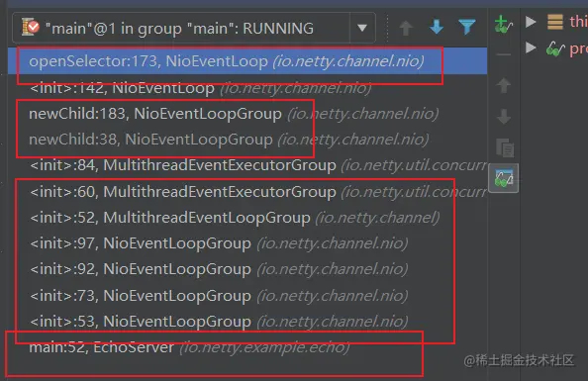Go to the next frame with the blue down arrow
588x381 pixels.
[437, 28]
